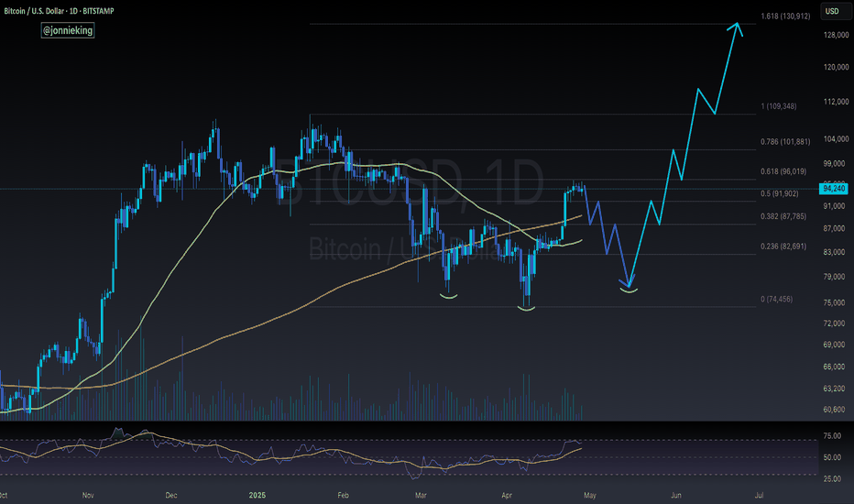The width and height of the screenshot is (854, 504).
Task: Click Mar on the time axis
Action: point(421,495)
